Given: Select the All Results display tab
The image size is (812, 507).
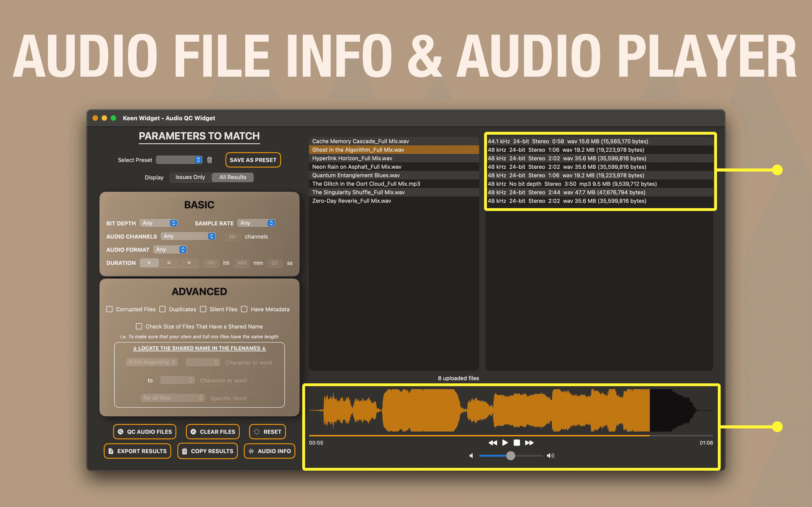Looking at the screenshot, I should tap(233, 177).
